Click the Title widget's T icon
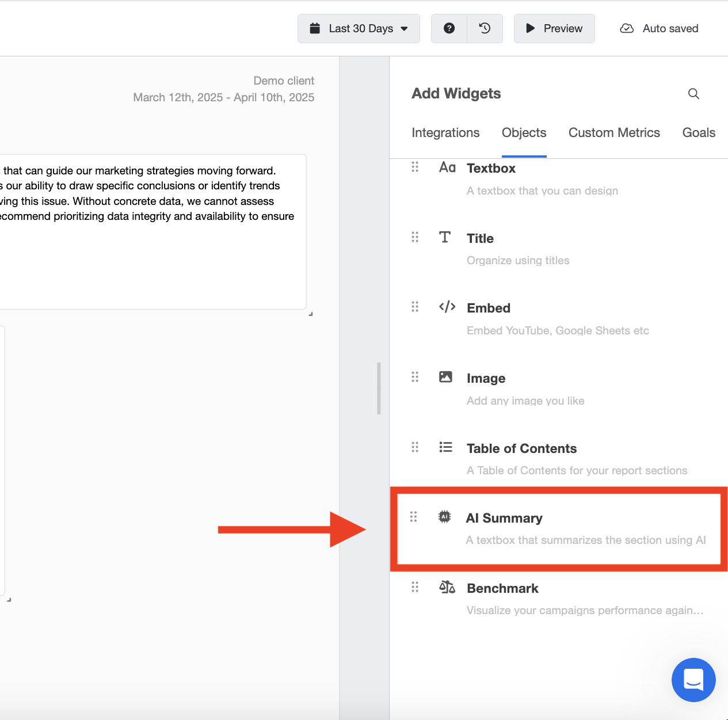Screen dimensions: 728x720 [445, 237]
